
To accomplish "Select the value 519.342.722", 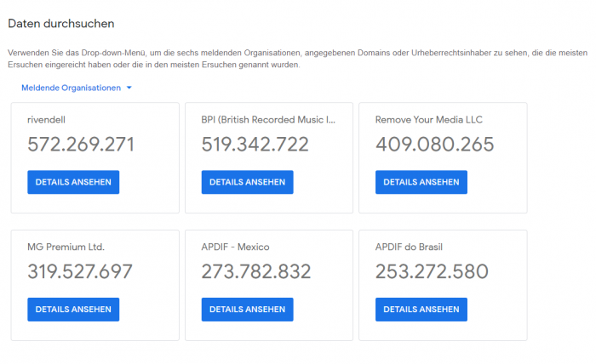I will click(x=255, y=145).
